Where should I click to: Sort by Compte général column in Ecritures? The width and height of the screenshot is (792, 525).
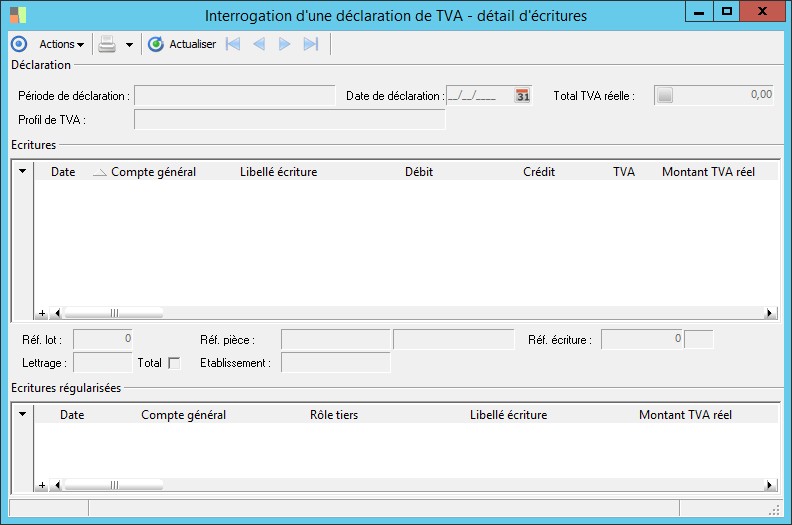coord(153,172)
